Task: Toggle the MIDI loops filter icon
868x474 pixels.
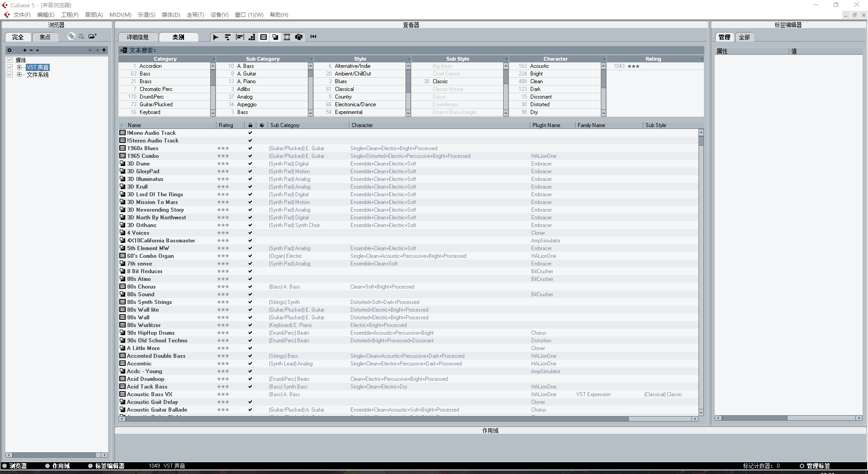Action: (x=240, y=37)
